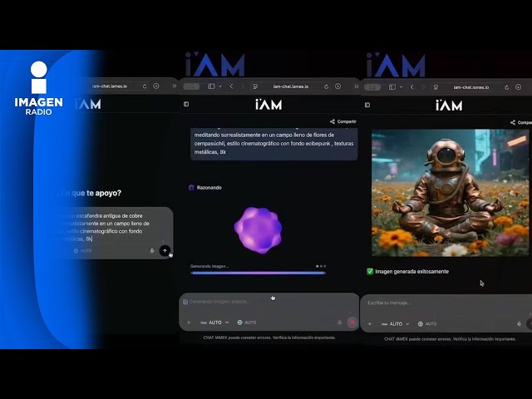
Task: Reload the page in the left browser window
Action: (x=145, y=86)
